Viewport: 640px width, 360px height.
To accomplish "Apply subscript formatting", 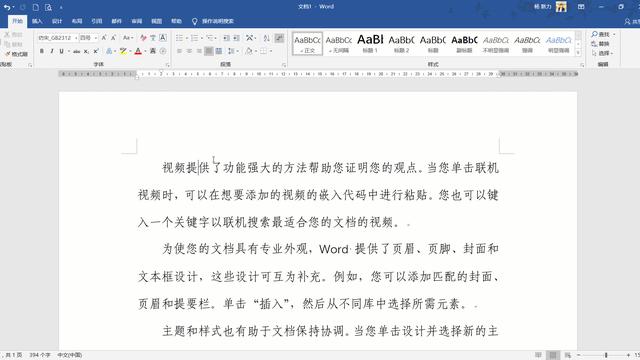I will coord(86,51).
